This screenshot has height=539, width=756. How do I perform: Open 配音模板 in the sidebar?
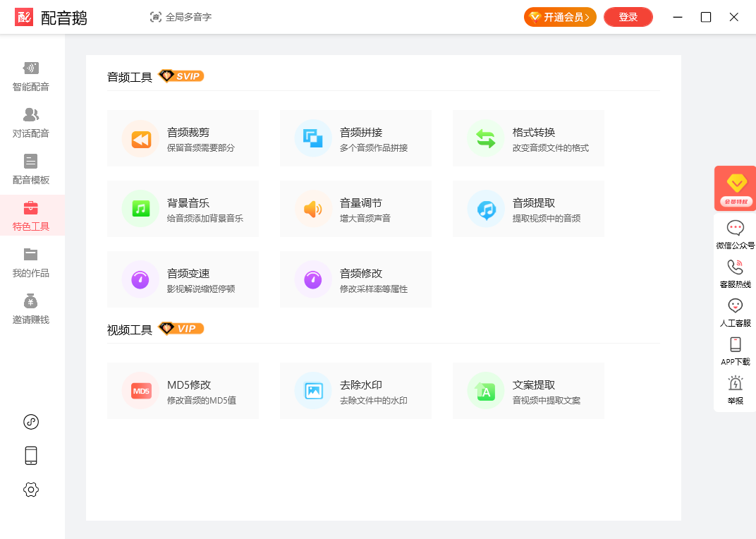click(31, 169)
